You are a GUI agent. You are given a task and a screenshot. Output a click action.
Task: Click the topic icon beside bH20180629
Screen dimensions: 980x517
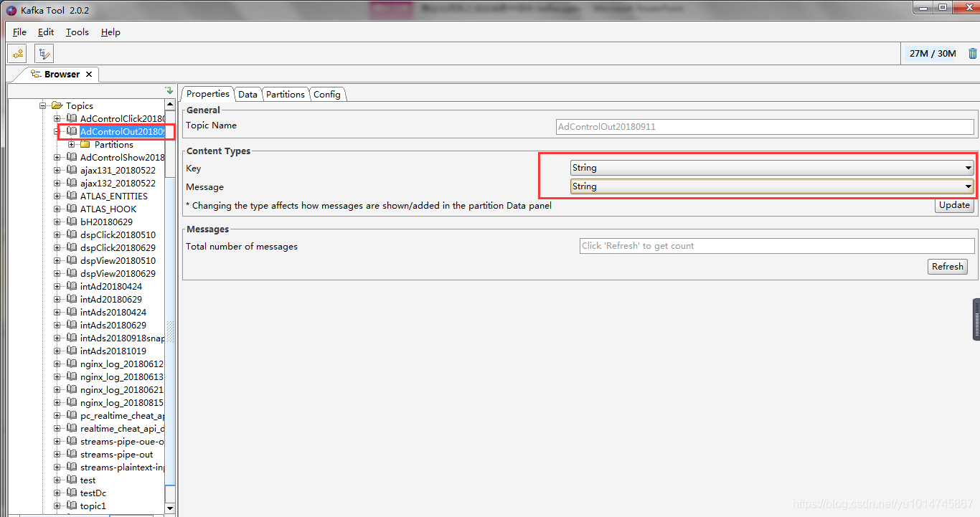click(x=72, y=222)
